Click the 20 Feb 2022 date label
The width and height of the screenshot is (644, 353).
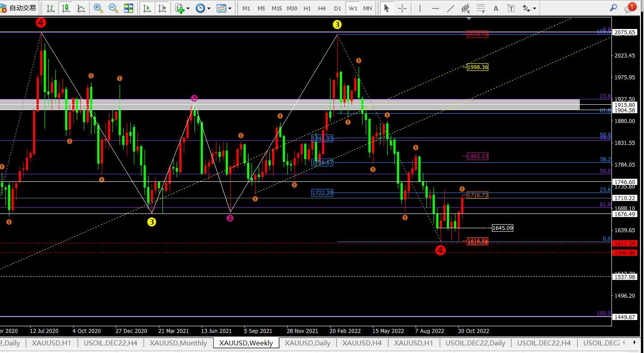click(345, 331)
